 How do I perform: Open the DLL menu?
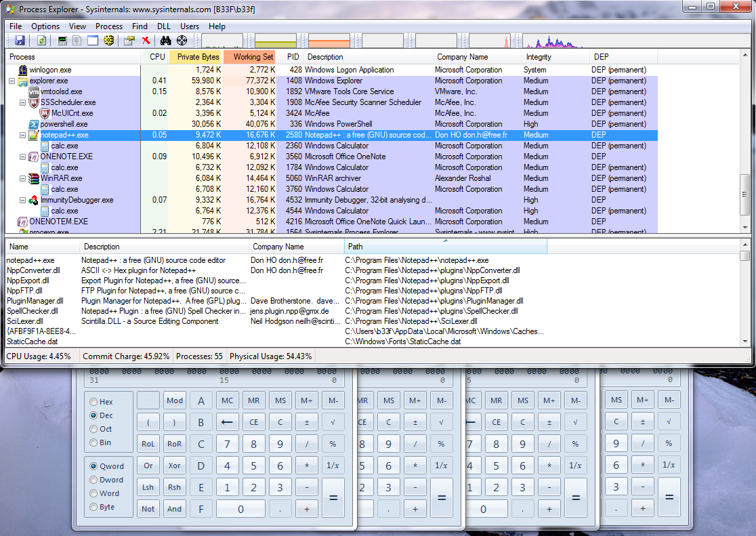tap(163, 26)
